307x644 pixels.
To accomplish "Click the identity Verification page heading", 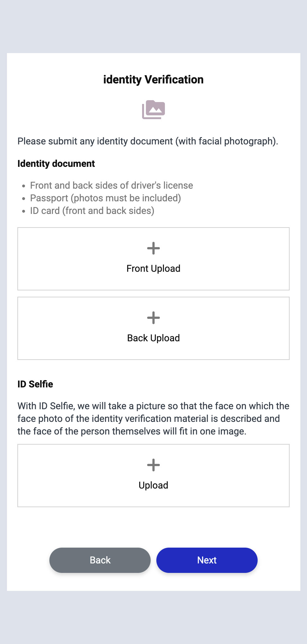I will pyautogui.click(x=153, y=80).
